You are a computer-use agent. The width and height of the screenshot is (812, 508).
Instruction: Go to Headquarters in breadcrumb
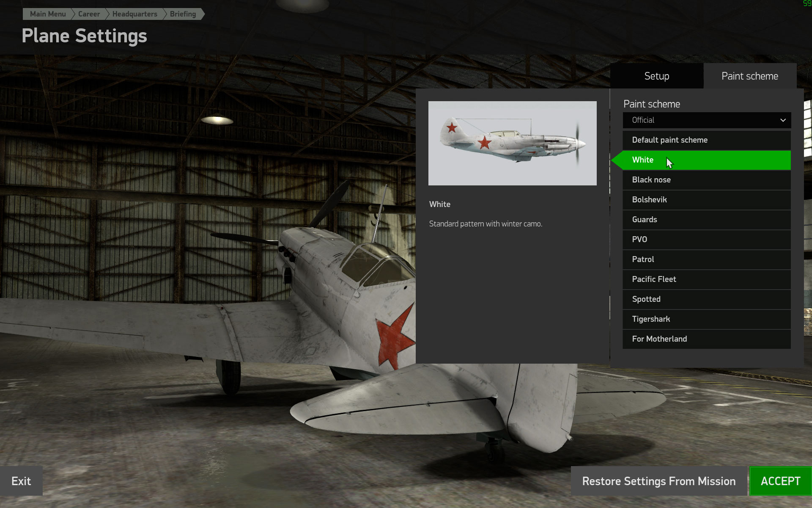[x=134, y=14]
